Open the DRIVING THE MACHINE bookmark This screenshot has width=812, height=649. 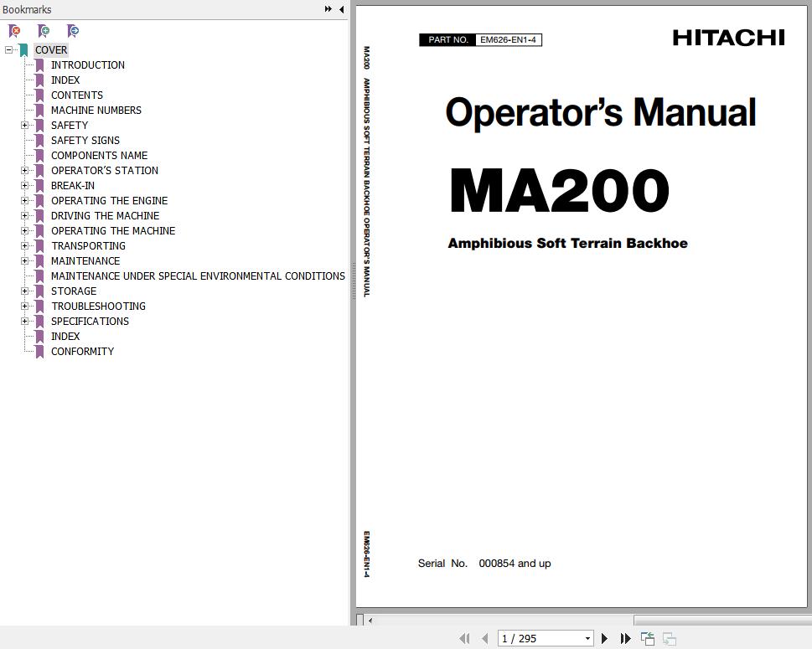click(105, 215)
